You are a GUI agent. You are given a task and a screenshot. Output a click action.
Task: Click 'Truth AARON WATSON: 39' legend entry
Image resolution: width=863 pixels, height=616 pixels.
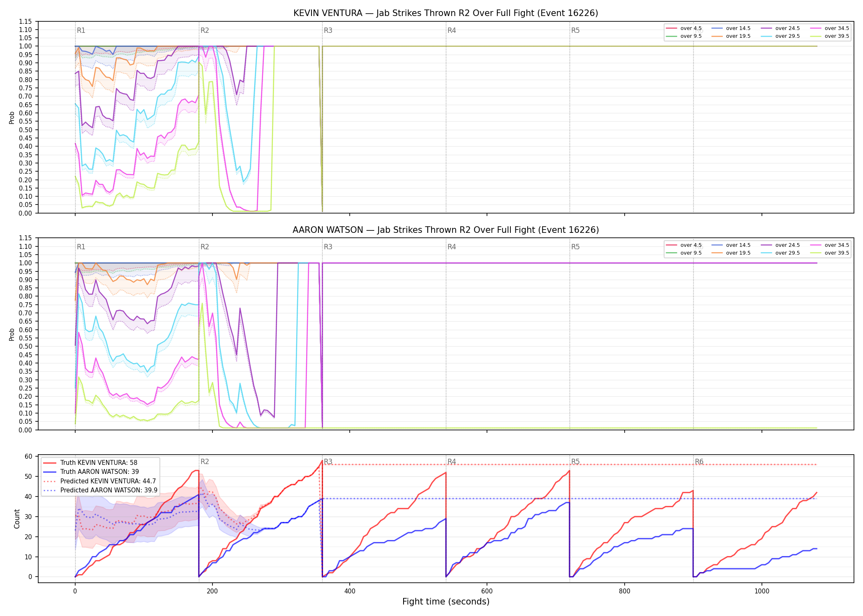click(91, 471)
